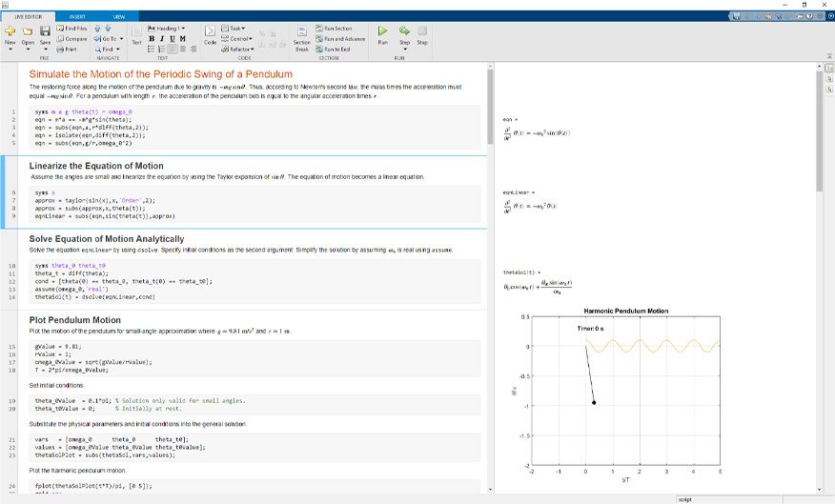Viewport: 835px width, 504px height.
Task: Toggle bold text formatting
Action: [x=152, y=39]
